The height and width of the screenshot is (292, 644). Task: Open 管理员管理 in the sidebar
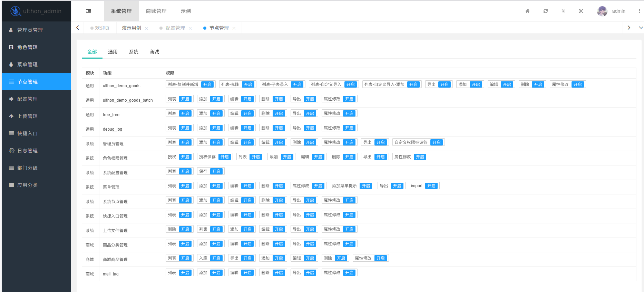(x=30, y=30)
